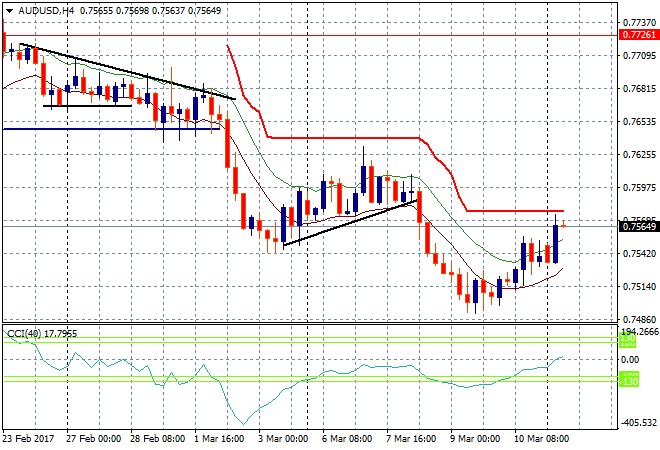The image size is (660, 450).
Task: Select the blue horizontal support line
Action: 111,129
